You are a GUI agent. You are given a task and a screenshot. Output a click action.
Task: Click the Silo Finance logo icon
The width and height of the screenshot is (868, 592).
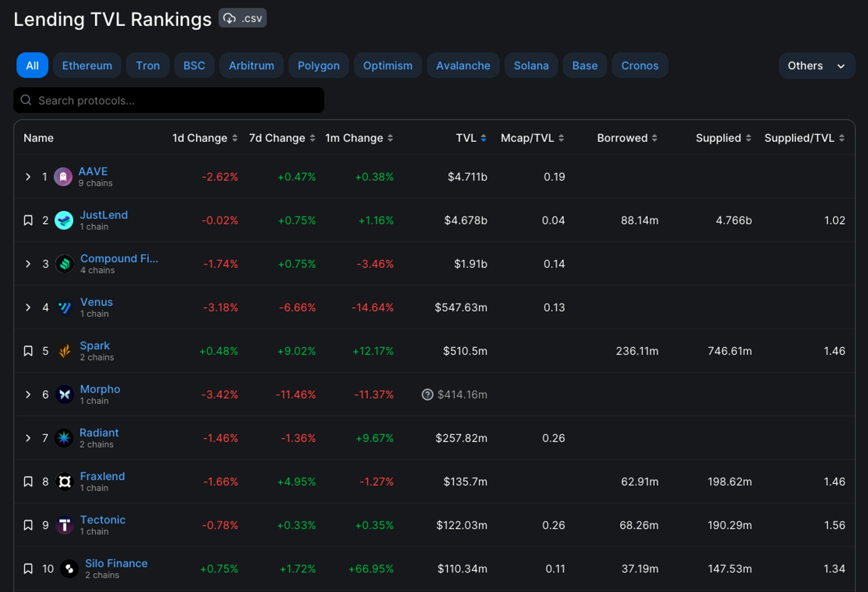point(69,569)
